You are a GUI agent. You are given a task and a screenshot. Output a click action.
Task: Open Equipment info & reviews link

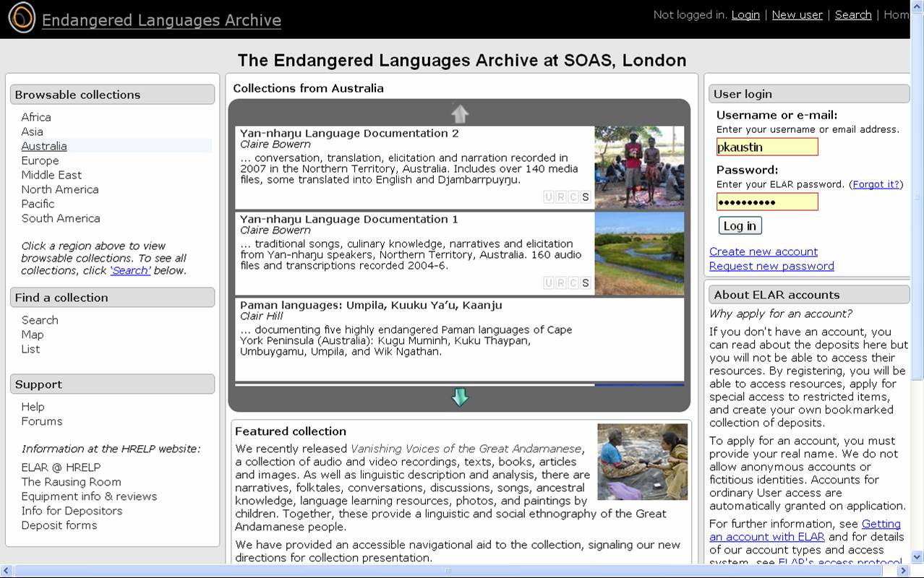coord(89,496)
